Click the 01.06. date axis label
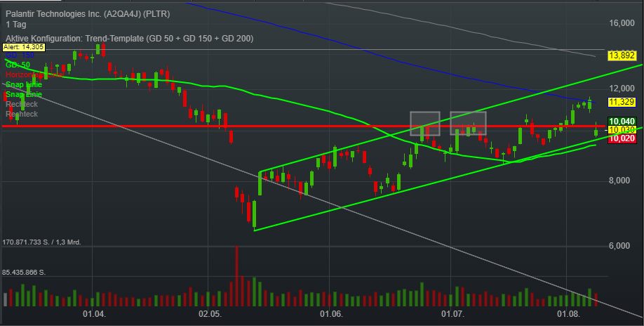 click(x=331, y=314)
